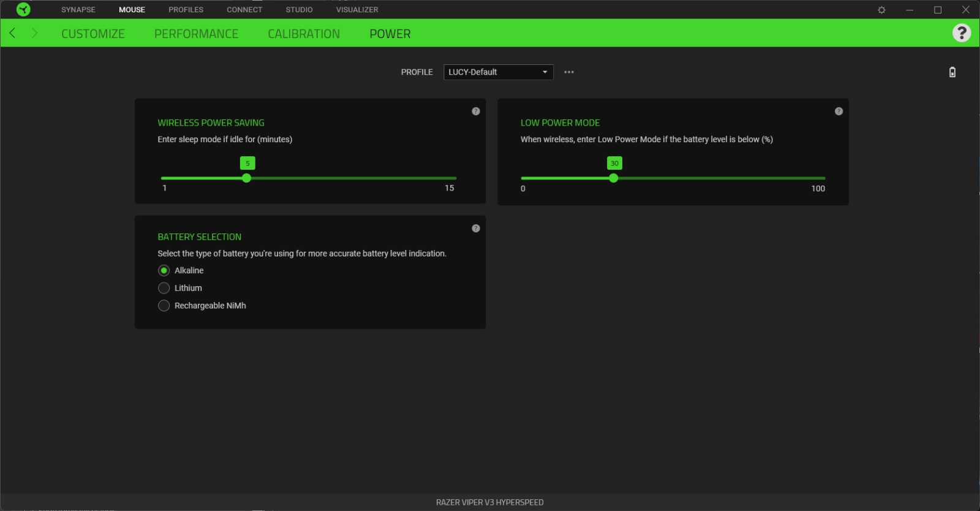Open the Connect tab
Image resolution: width=980 pixels, height=511 pixels.
(x=244, y=10)
